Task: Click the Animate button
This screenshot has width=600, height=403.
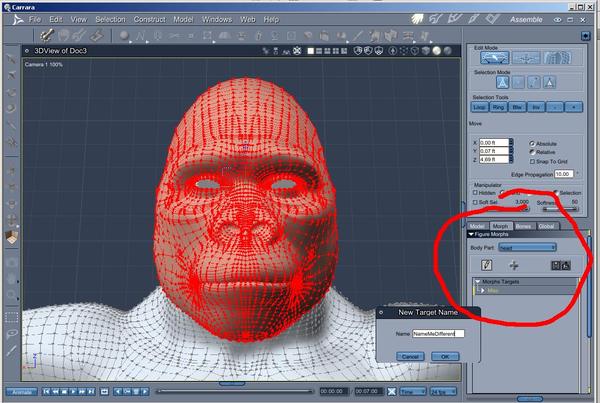Action: pyautogui.click(x=21, y=392)
